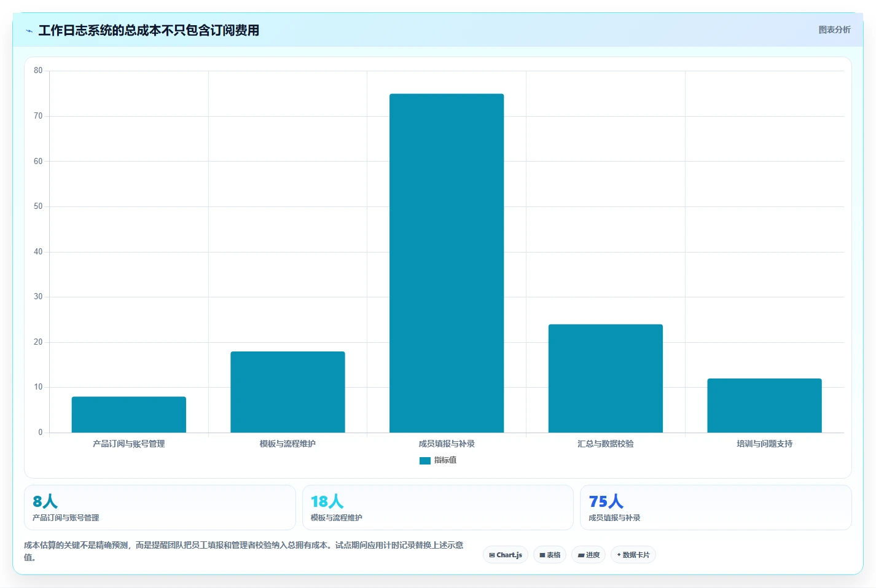Click the 指标值 legend color swatch
This screenshot has height=588, width=876.
[424, 460]
